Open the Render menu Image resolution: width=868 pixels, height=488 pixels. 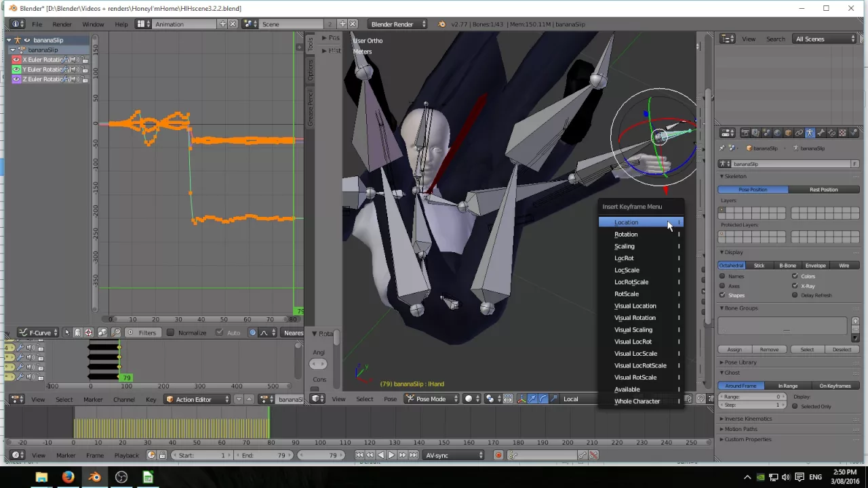(62, 24)
